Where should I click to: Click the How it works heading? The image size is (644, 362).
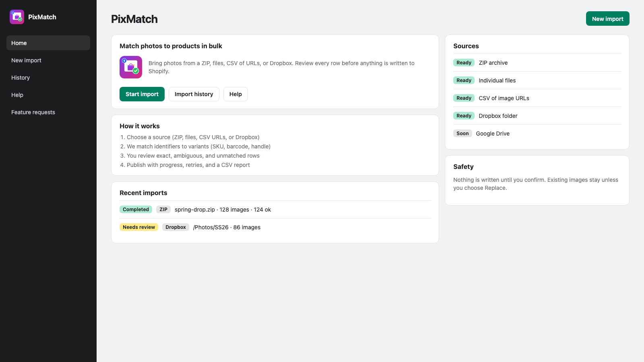pyautogui.click(x=140, y=126)
